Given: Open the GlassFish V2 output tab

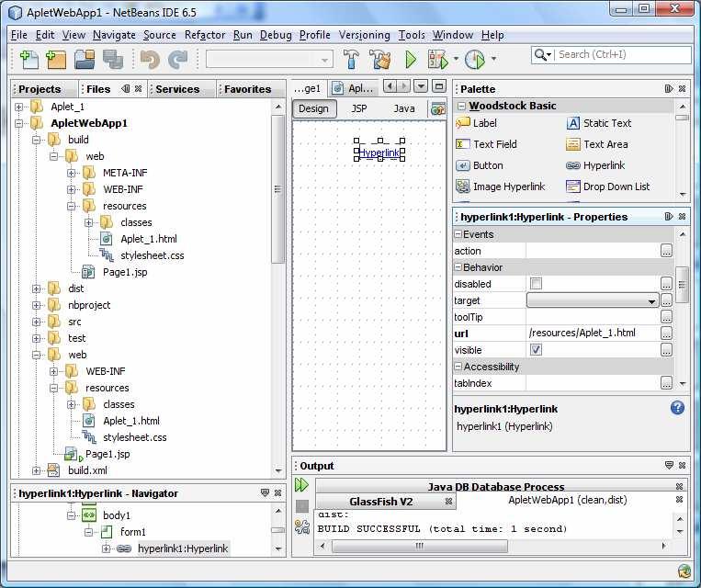Looking at the screenshot, I should click(380, 502).
